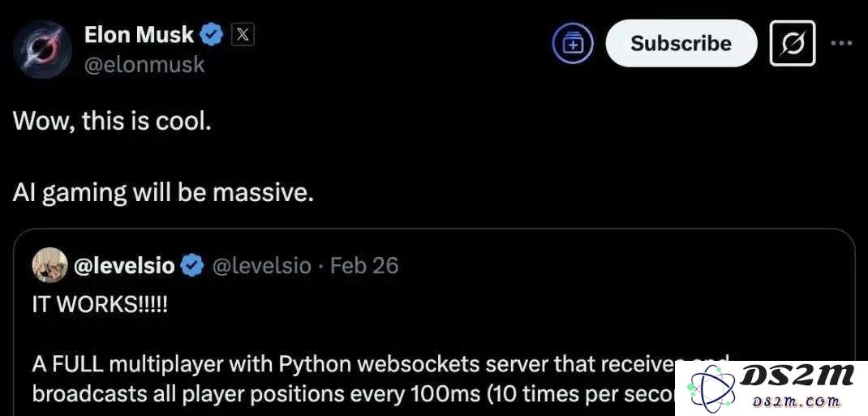
Task: Click the circular plus icon left of Subscribe
Action: (x=573, y=44)
